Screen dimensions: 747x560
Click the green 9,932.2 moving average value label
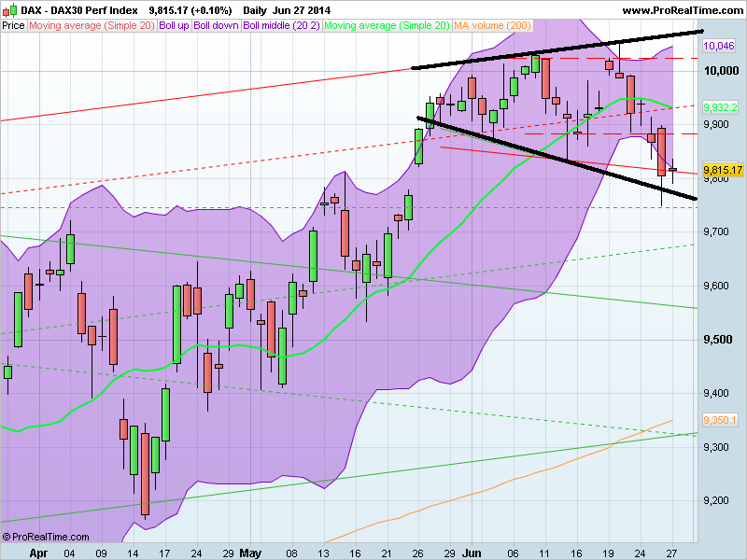(x=720, y=107)
